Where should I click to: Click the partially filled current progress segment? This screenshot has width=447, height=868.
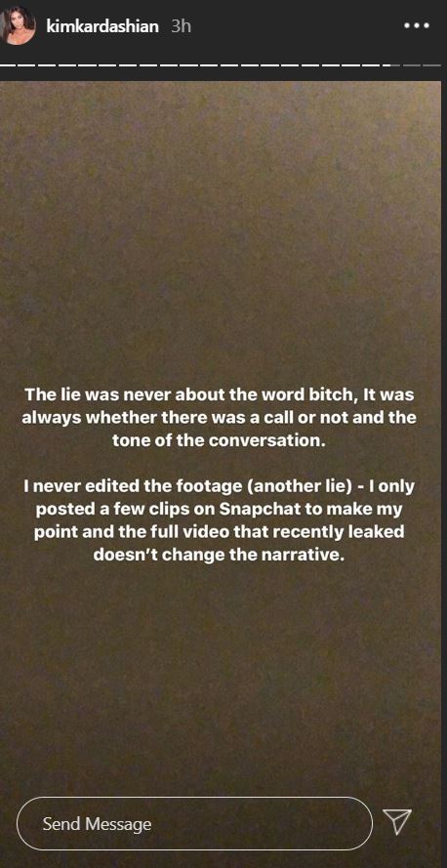tap(391, 65)
